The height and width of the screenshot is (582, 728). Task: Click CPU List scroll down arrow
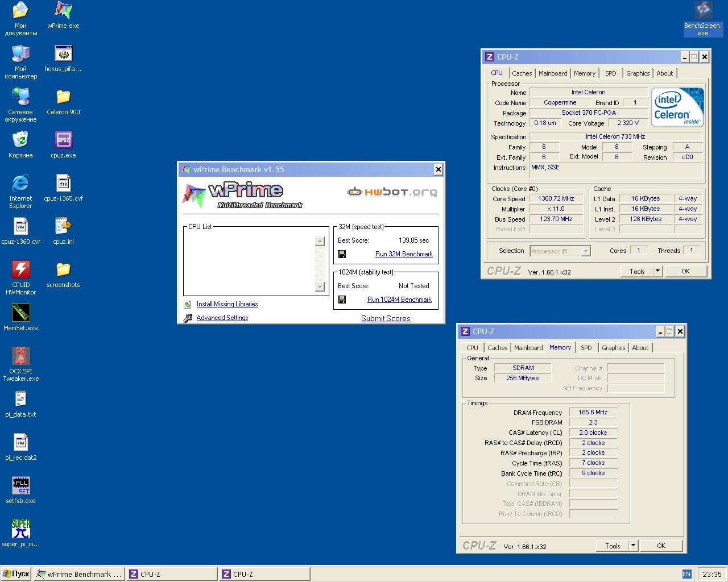coord(320,287)
